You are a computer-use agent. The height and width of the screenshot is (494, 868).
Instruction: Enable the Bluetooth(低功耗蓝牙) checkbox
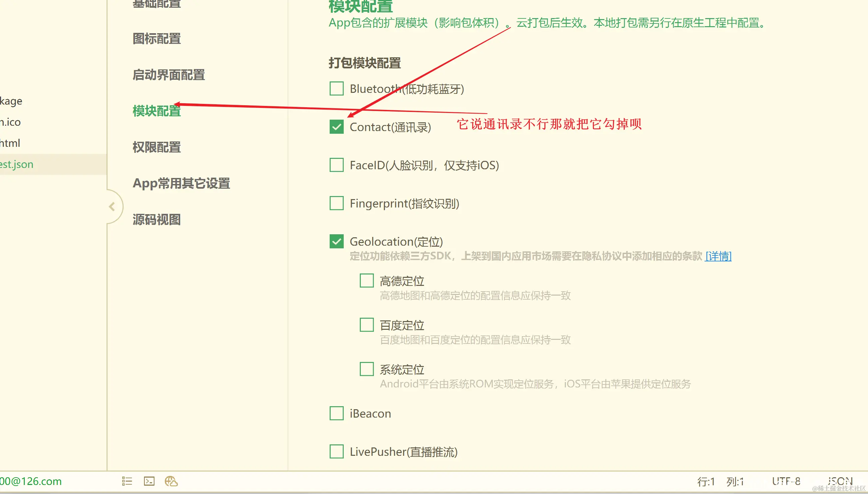pos(336,88)
